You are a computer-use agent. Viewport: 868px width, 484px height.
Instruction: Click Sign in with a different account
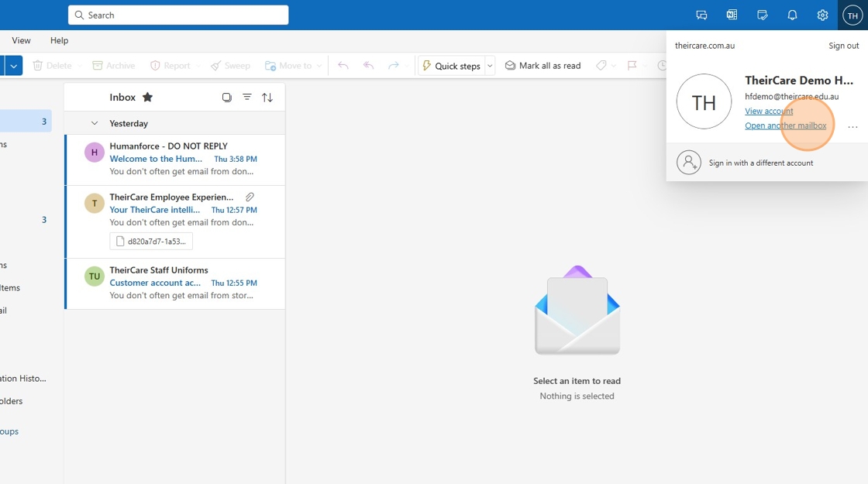pos(767,163)
